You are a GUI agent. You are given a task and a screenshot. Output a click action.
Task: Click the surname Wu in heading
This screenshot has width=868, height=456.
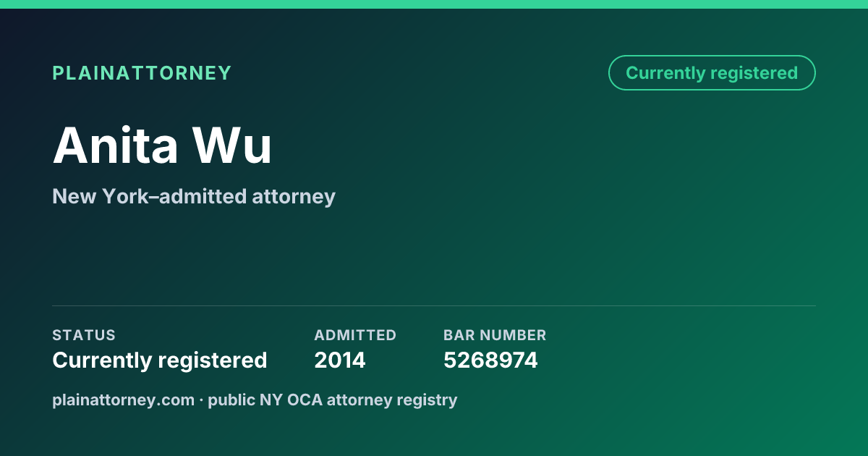[232, 145]
